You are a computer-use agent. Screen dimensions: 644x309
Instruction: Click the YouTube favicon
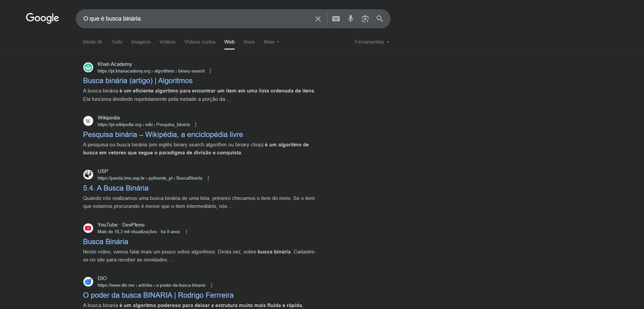(88, 228)
